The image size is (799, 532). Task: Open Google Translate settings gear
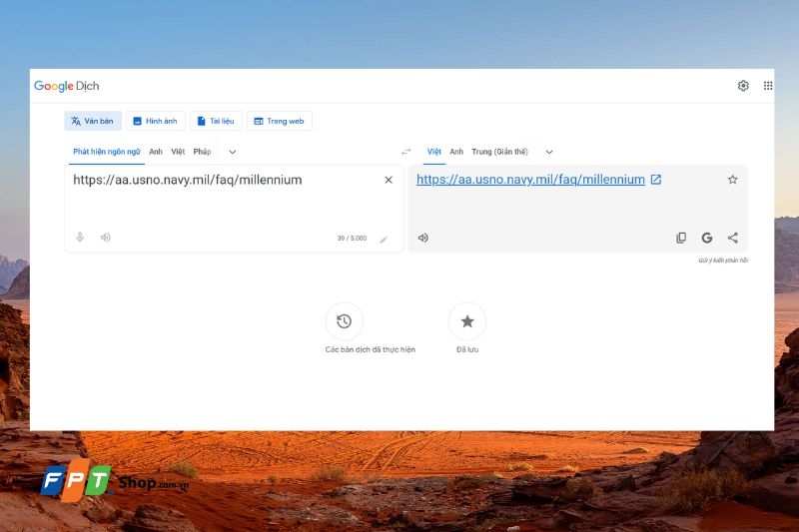743,86
